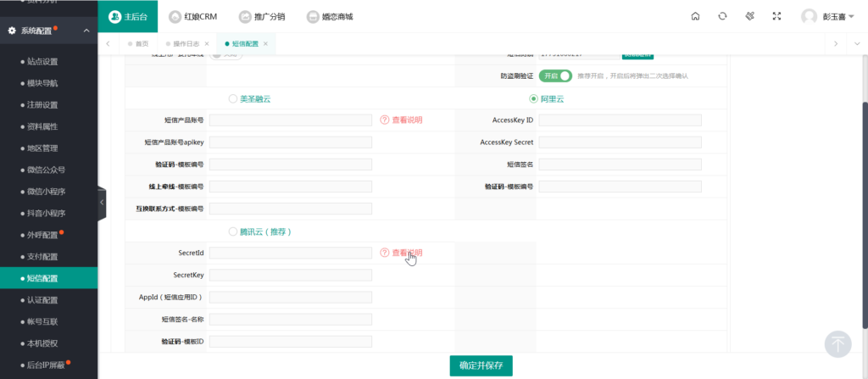
Task: Click the 婚恋商城 icon
Action: [313, 17]
